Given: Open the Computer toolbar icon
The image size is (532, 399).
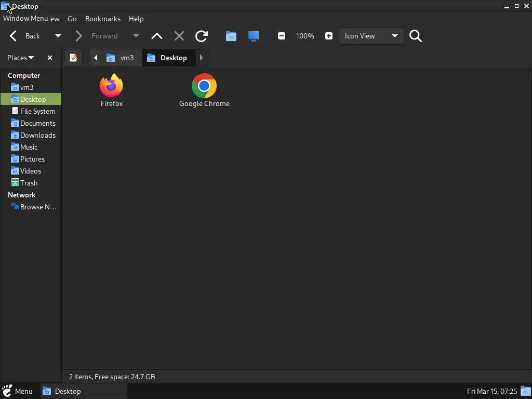Looking at the screenshot, I should click(x=254, y=36).
